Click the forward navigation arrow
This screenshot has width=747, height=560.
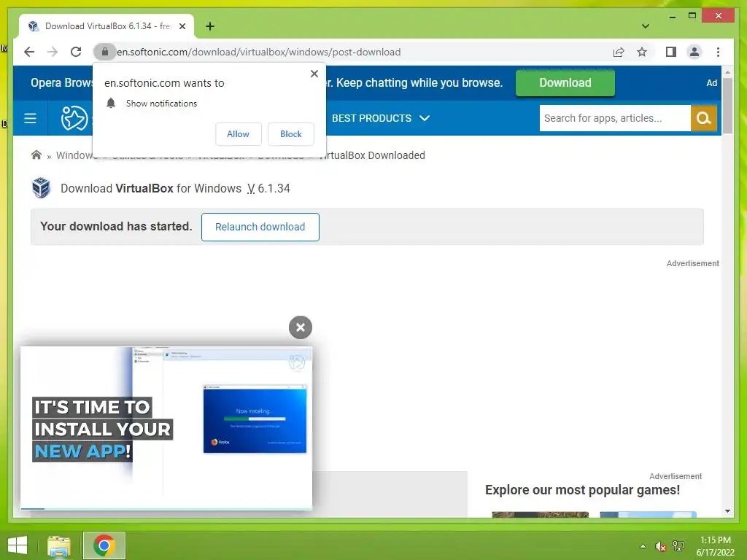click(53, 52)
